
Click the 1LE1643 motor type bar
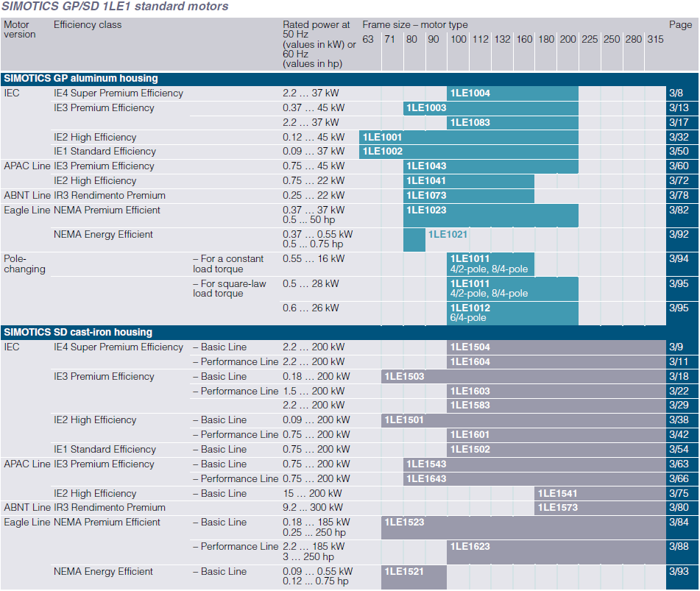pyautogui.click(x=534, y=479)
